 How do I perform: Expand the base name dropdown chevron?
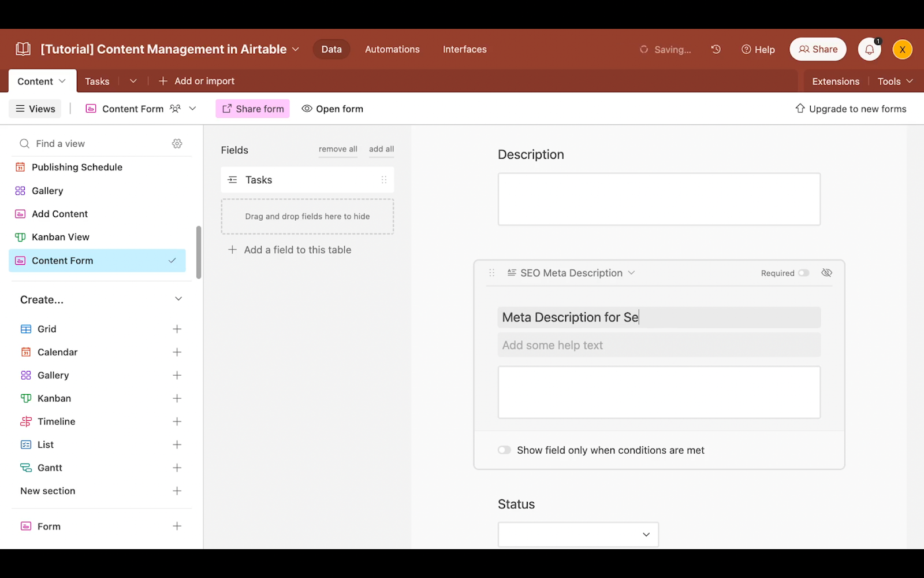296,49
